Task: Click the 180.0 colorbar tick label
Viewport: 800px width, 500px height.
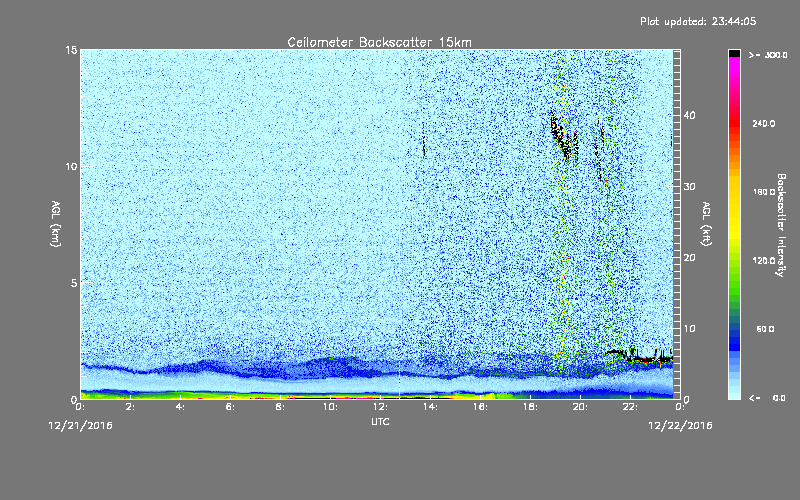Action: [764, 192]
